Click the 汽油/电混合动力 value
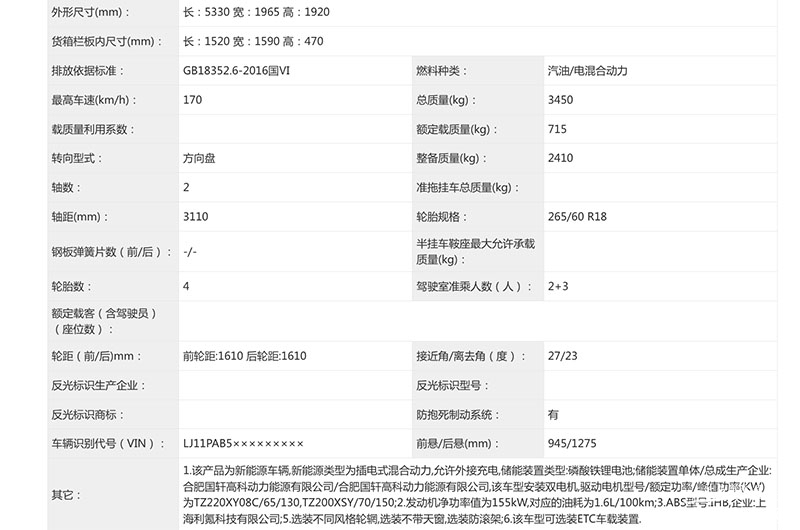Image resolution: width=800 pixels, height=530 pixels. coord(588,71)
